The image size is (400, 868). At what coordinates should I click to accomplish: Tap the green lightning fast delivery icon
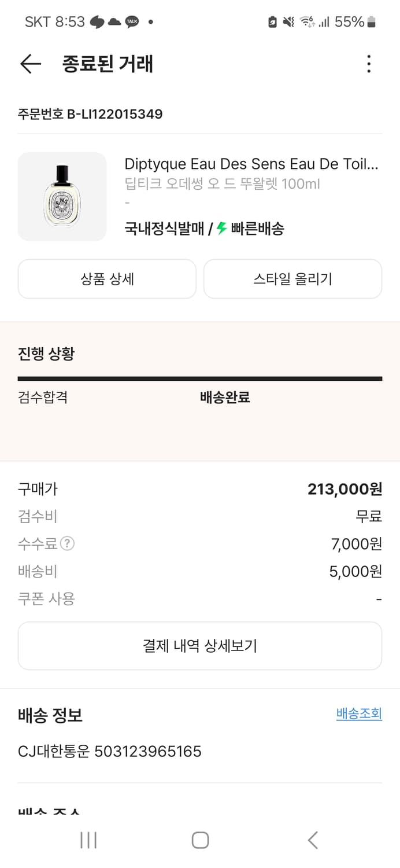pyautogui.click(x=222, y=229)
